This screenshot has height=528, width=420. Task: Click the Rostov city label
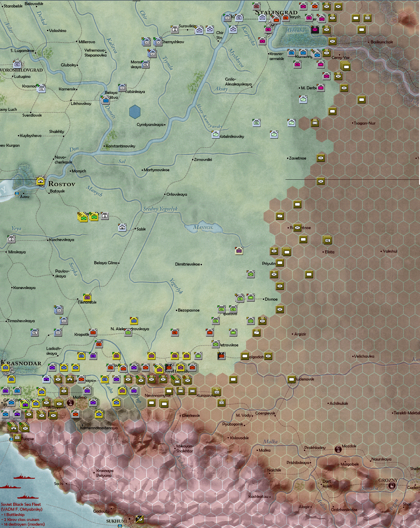pyautogui.click(x=62, y=184)
